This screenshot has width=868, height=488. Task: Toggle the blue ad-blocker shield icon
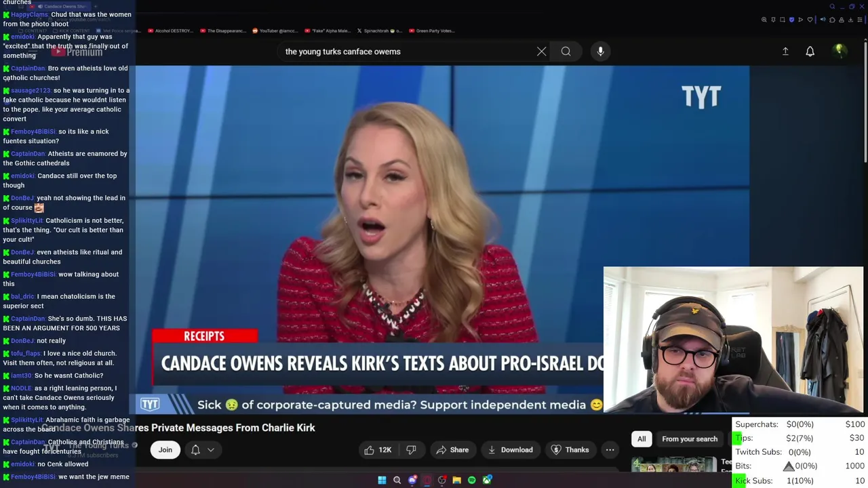click(791, 20)
